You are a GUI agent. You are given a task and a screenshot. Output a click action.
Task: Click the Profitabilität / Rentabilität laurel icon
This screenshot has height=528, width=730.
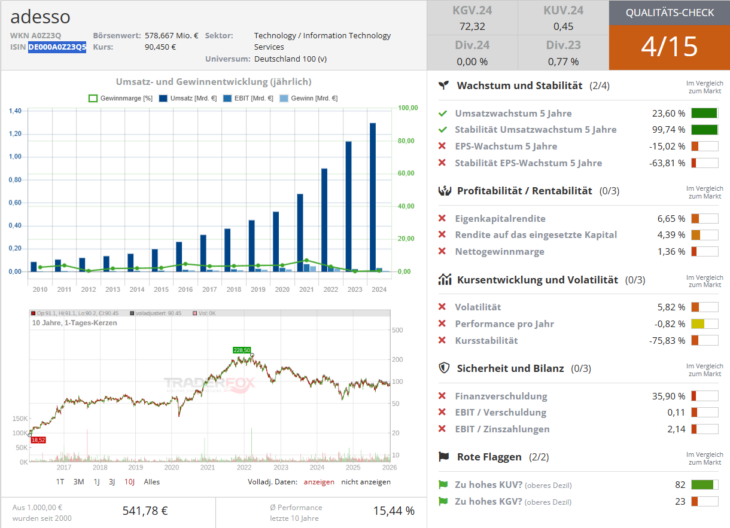click(x=444, y=190)
